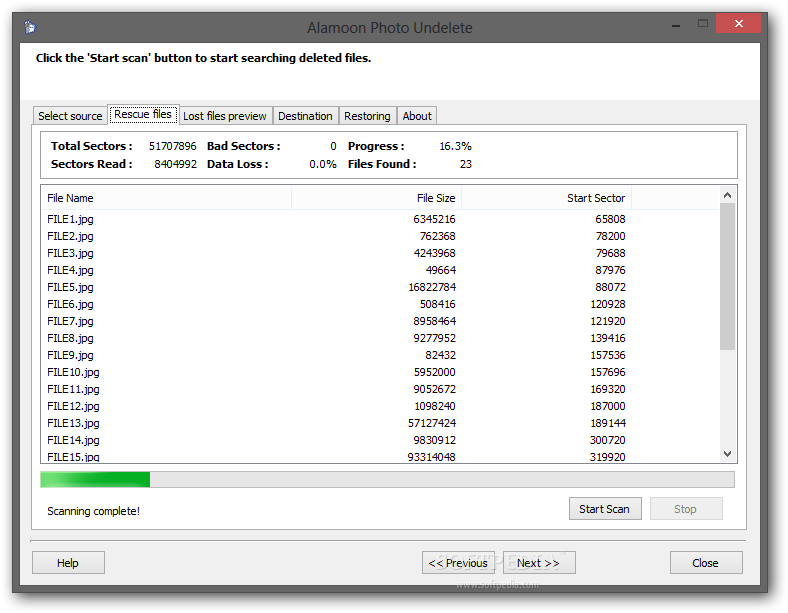Click the Total Sectors value 51707896
The image size is (788, 613).
point(172,146)
